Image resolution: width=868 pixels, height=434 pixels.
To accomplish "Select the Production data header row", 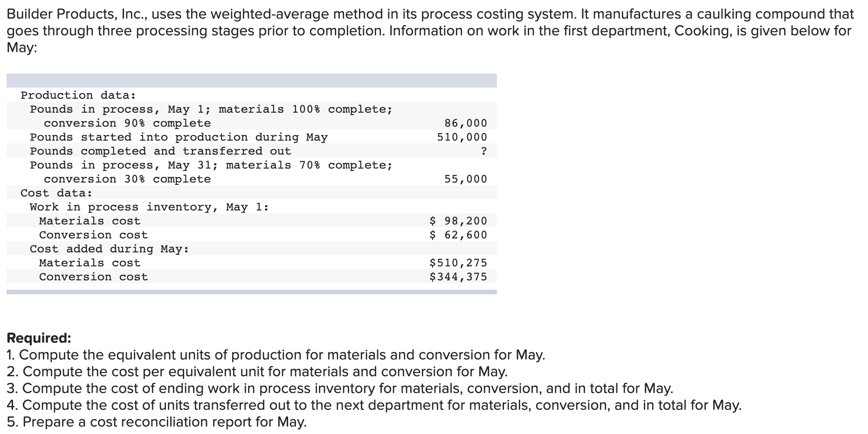I will [77, 95].
